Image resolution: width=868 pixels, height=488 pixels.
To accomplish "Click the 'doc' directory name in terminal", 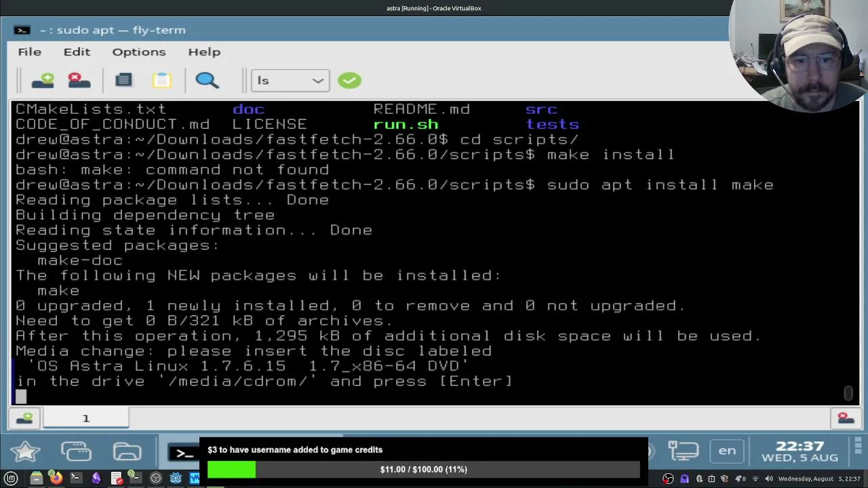I will [x=248, y=109].
